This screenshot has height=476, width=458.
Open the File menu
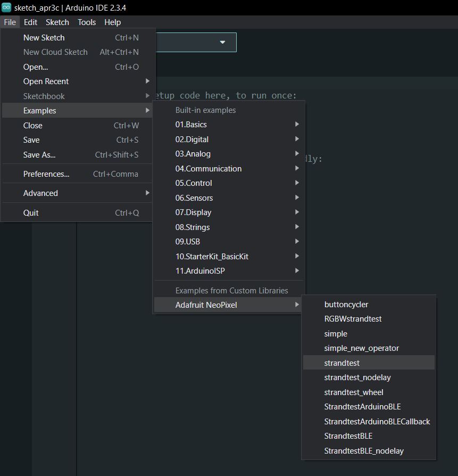click(x=10, y=22)
